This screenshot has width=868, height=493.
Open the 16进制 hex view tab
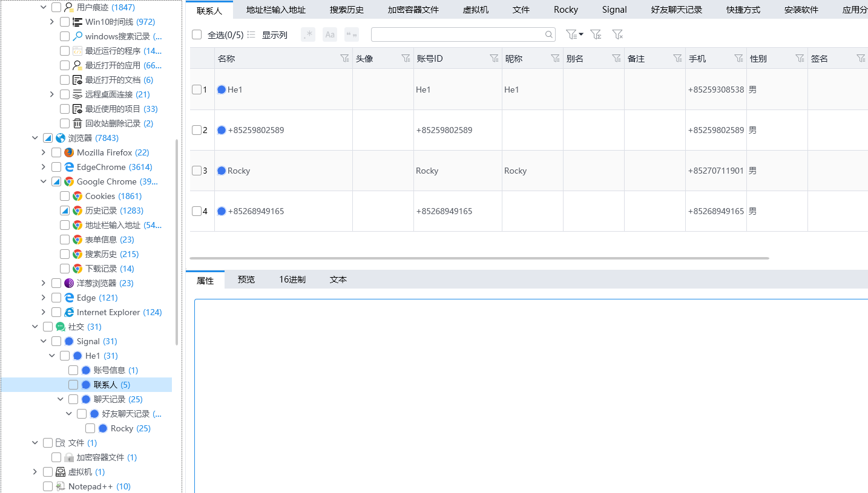[292, 279]
